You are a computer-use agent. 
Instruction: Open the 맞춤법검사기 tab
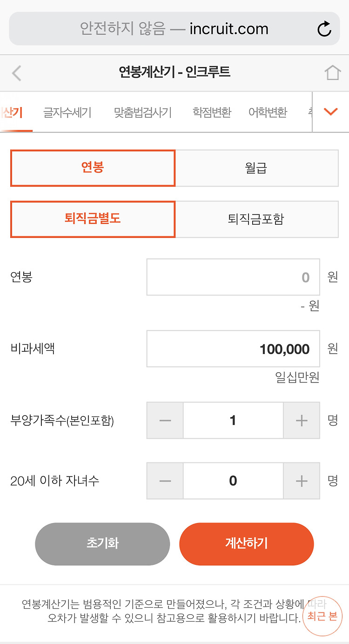(143, 112)
